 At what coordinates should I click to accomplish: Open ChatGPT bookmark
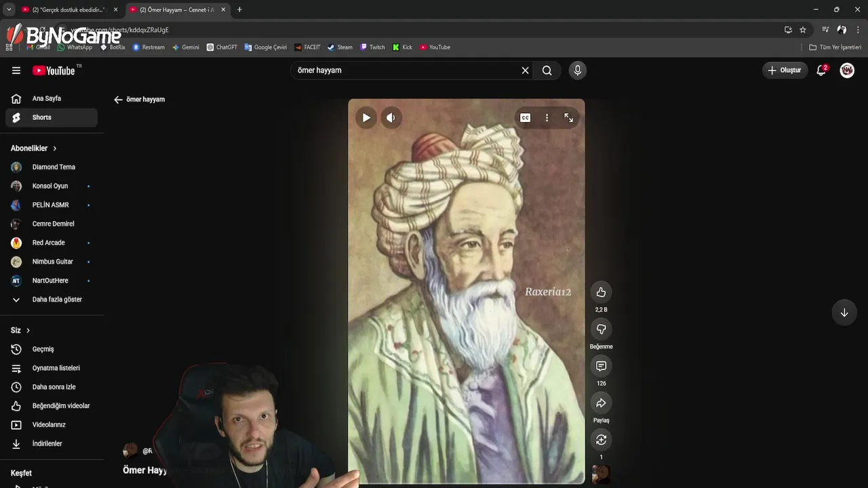coord(222,47)
